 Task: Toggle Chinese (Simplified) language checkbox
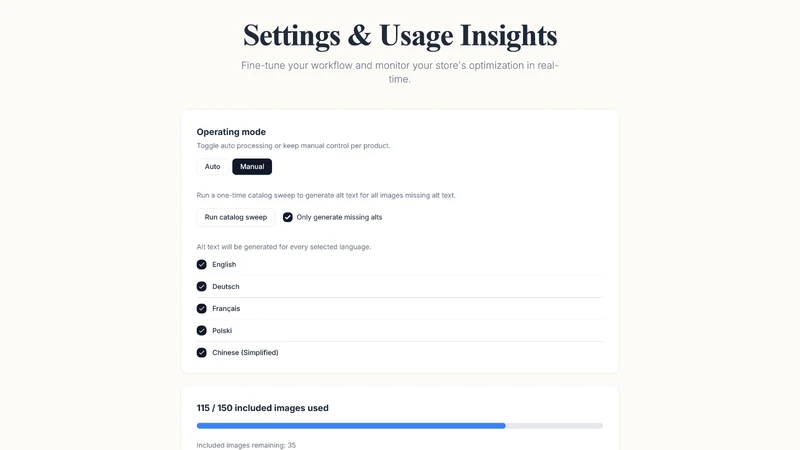(x=202, y=352)
